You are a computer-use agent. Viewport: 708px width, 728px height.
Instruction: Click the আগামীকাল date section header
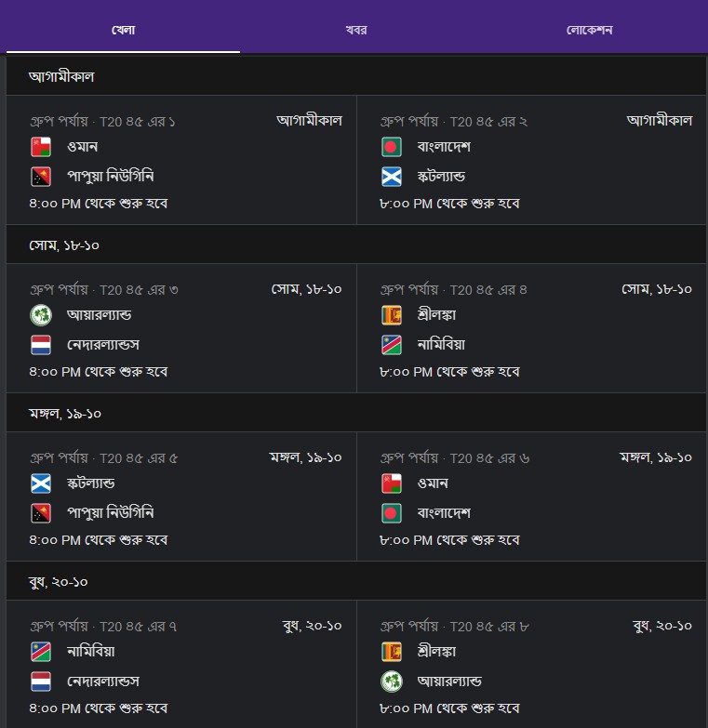click(x=356, y=76)
